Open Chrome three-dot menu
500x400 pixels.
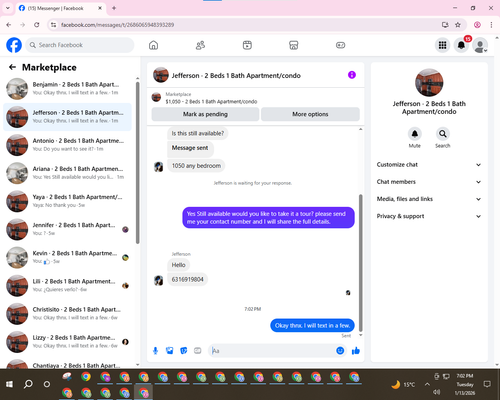coord(491,25)
